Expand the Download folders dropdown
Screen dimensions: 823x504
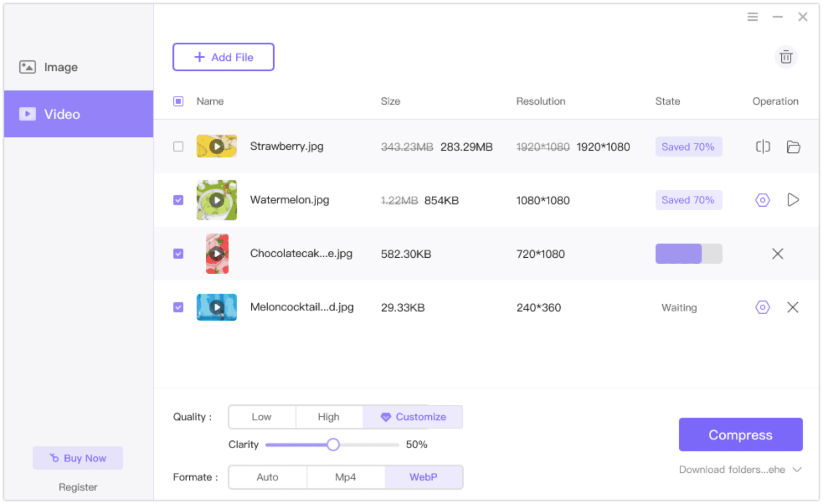point(797,470)
